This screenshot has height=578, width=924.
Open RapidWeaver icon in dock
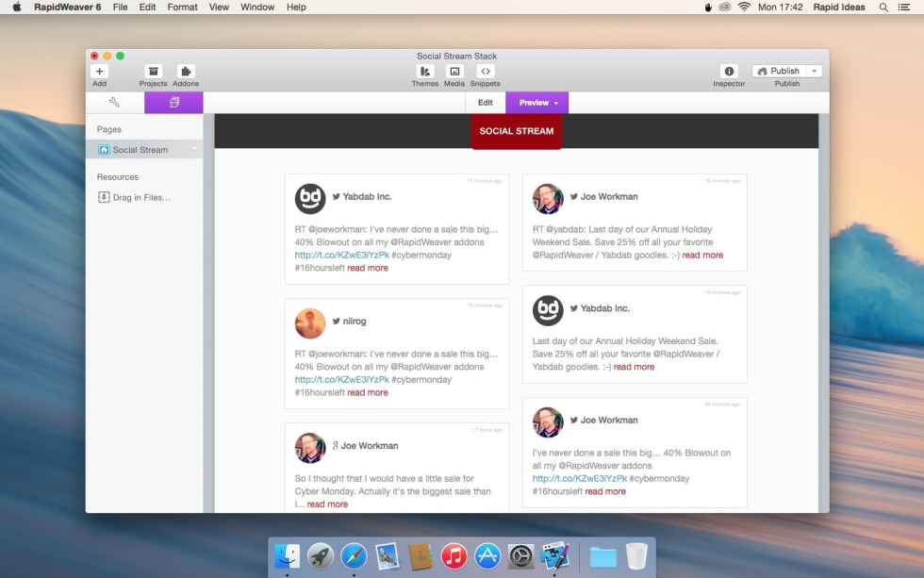click(x=555, y=555)
